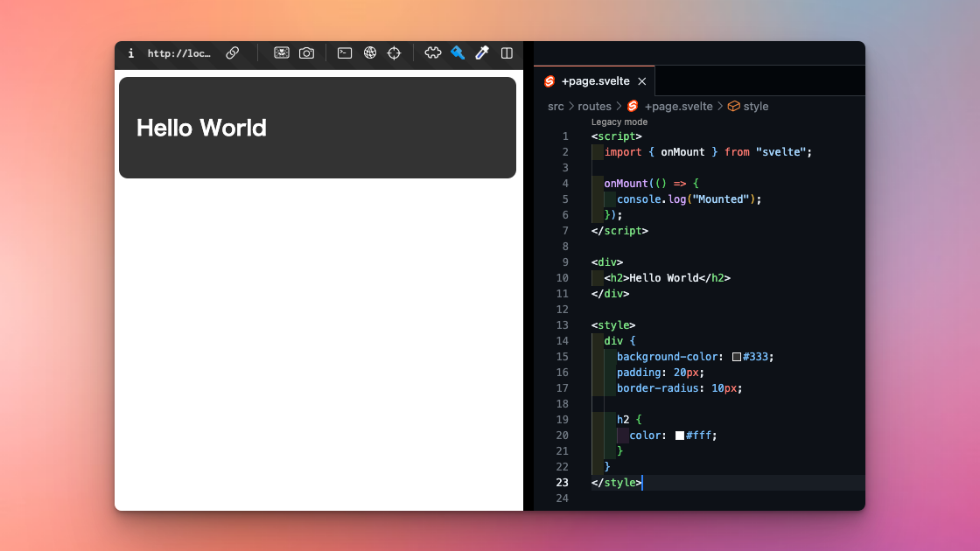This screenshot has height=551, width=980.
Task: Click the copy link chain icon
Action: (233, 53)
